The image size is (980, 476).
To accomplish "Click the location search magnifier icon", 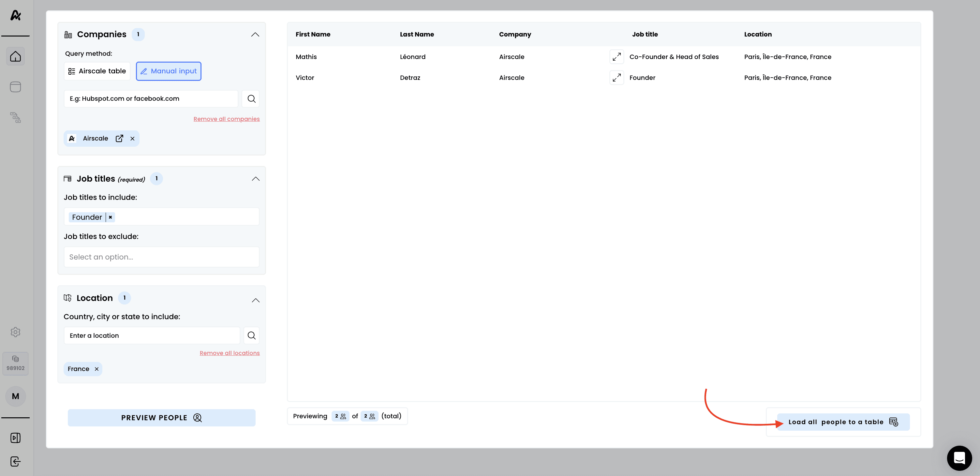I will point(251,335).
